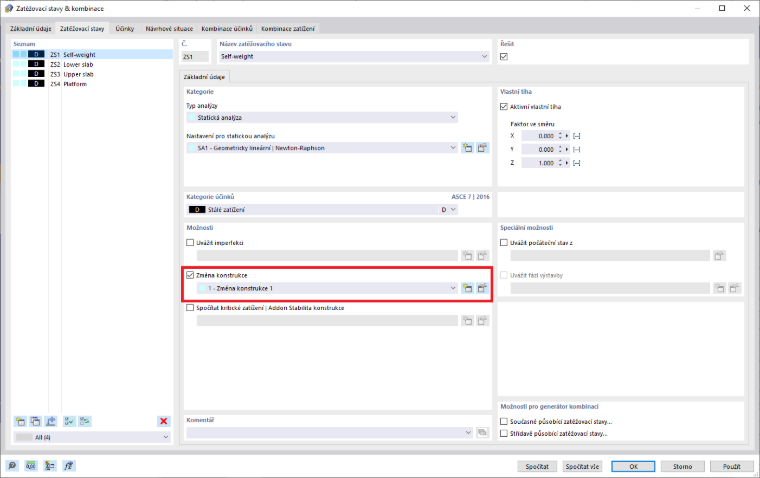This screenshot has width=760, height=478.
Task: Click black D swatch in Kategorie účinků
Action: click(197, 209)
